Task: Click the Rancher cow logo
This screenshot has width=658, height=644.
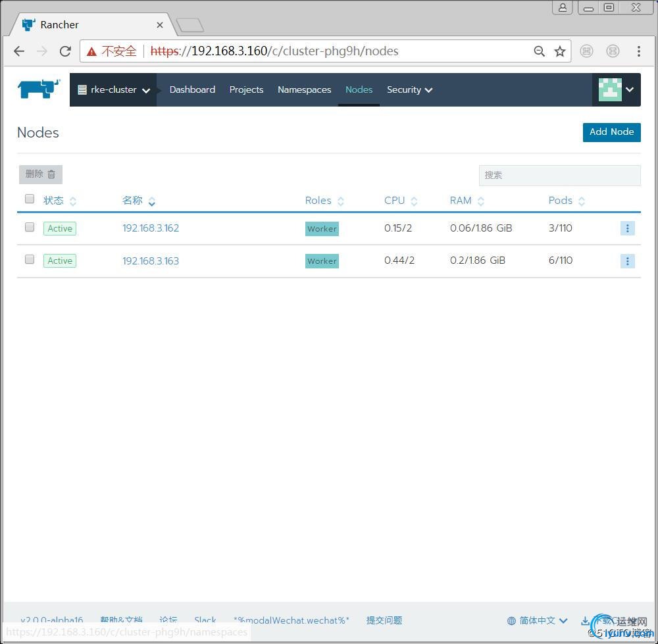Action: coord(39,89)
